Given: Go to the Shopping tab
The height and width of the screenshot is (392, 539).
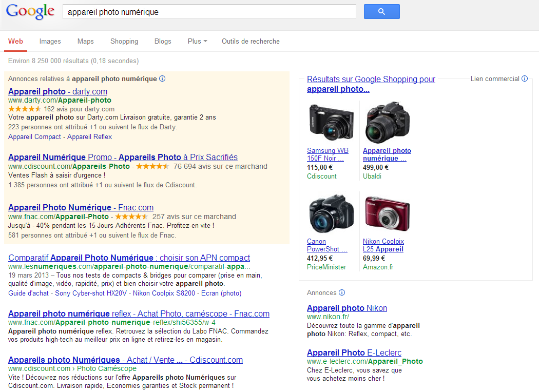Looking at the screenshot, I should (124, 41).
